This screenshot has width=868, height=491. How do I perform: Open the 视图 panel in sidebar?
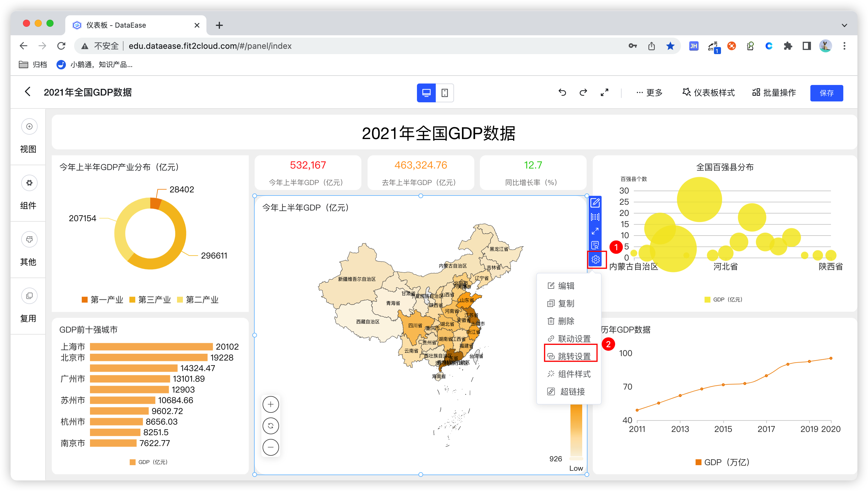[28, 137]
